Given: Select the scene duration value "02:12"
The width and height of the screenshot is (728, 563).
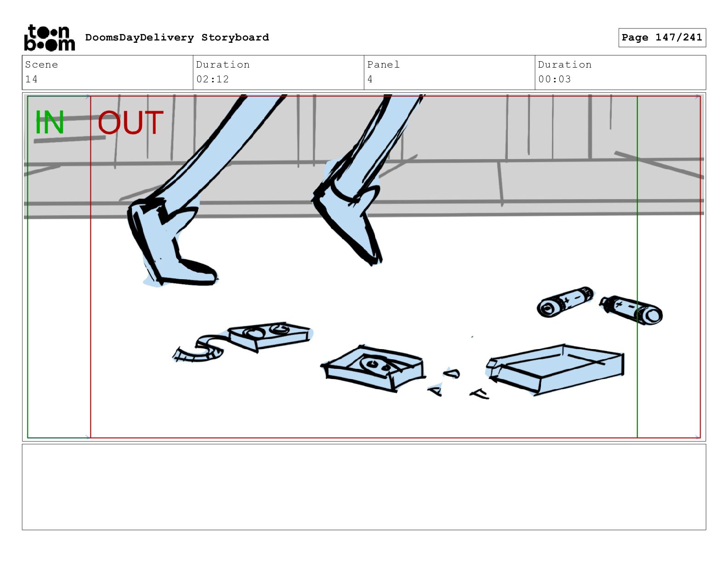Looking at the screenshot, I should (x=212, y=79).
